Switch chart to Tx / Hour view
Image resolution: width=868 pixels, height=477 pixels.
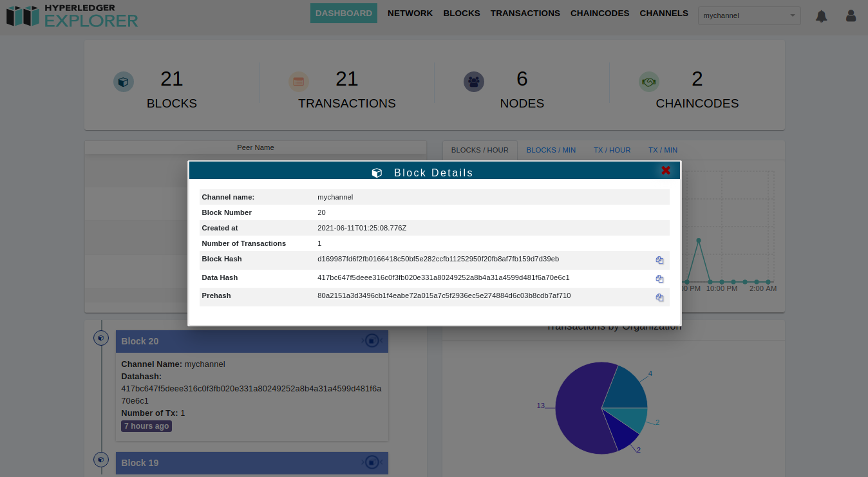click(612, 150)
